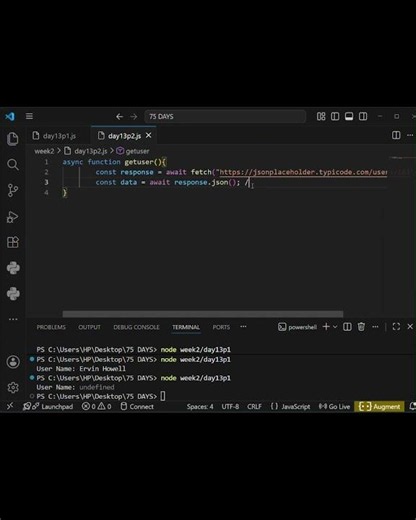Open the Manage gear icon

point(13,387)
